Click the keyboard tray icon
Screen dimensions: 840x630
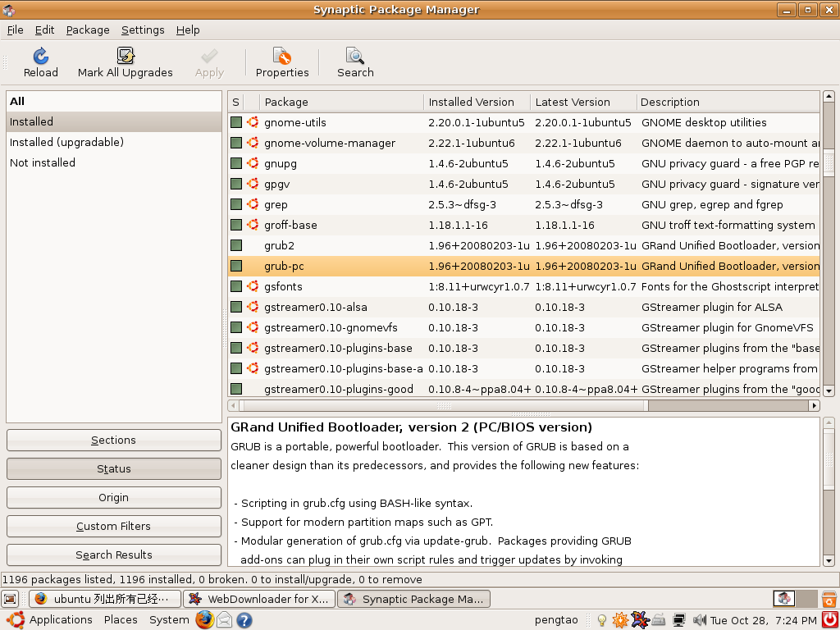[659, 620]
